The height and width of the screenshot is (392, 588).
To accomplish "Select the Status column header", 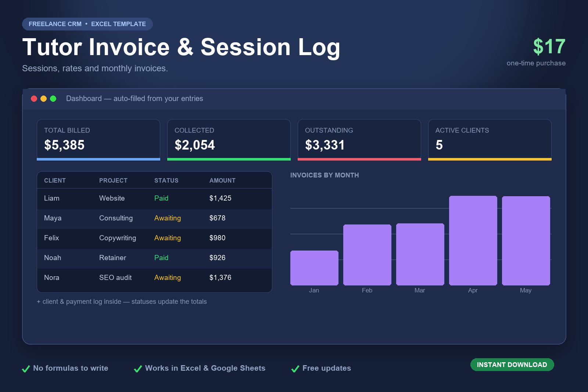I will coord(166,180).
